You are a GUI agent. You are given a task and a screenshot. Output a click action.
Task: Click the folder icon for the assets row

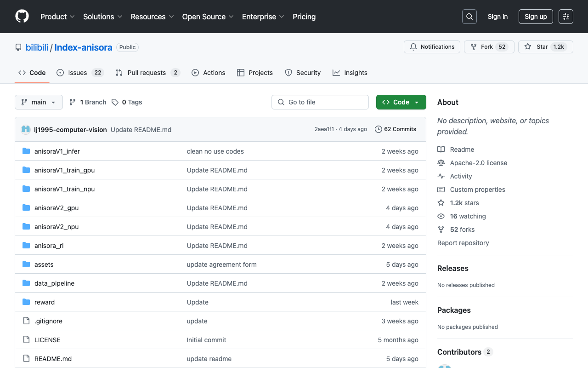(26, 264)
